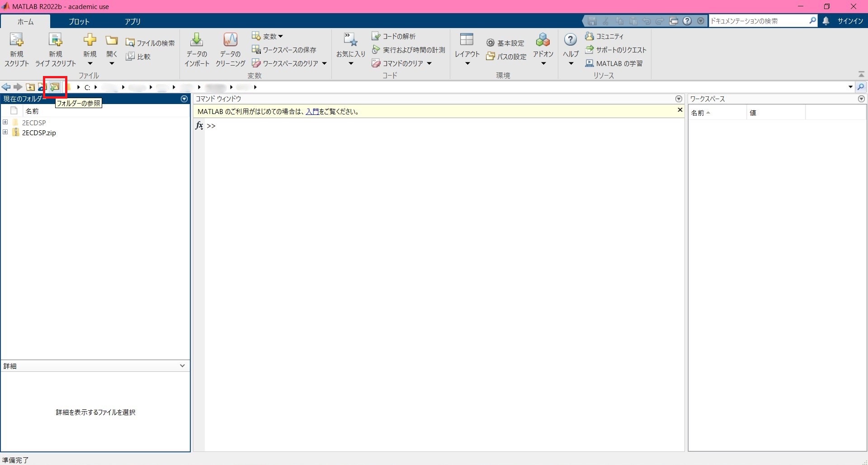
Task: Open quick access toolbar options arrow
Action: [701, 21]
